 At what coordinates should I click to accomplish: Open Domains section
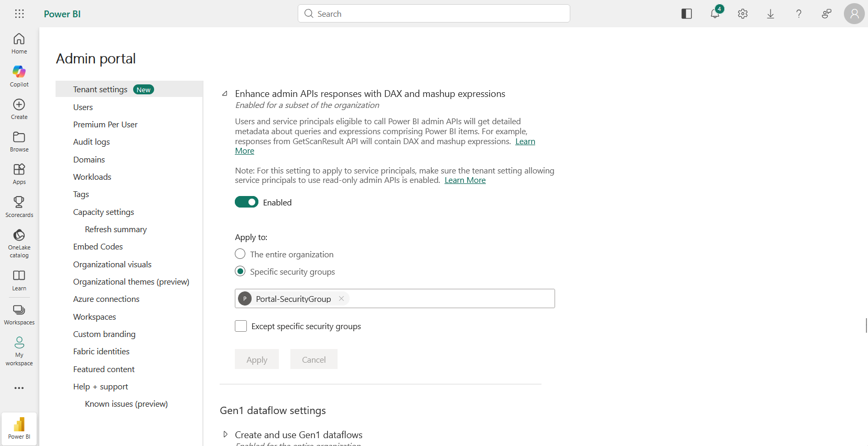pos(89,159)
